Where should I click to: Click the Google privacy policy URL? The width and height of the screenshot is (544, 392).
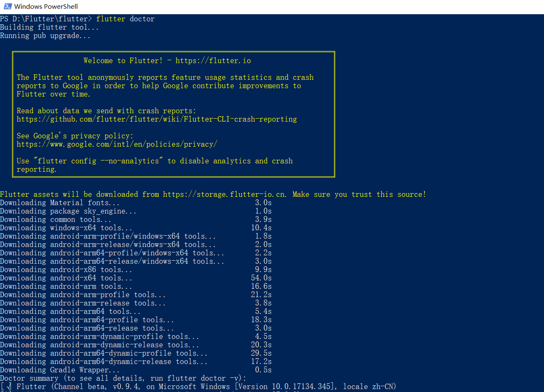pos(117,144)
